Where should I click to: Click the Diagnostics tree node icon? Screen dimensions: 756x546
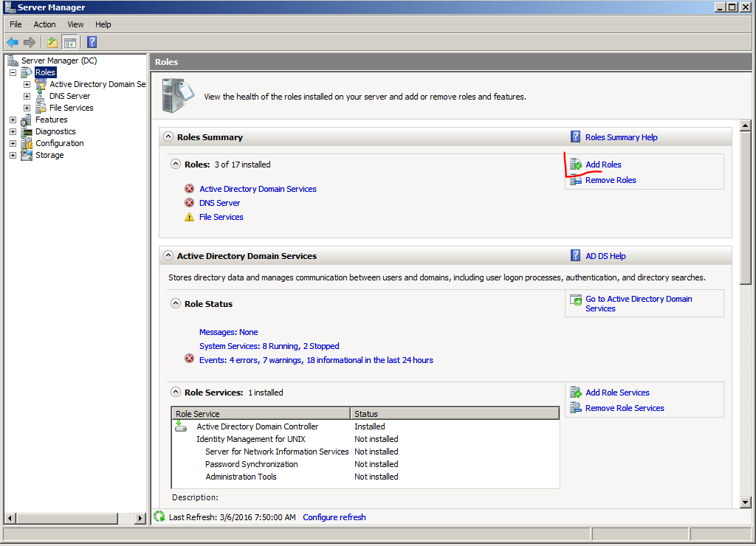(27, 131)
